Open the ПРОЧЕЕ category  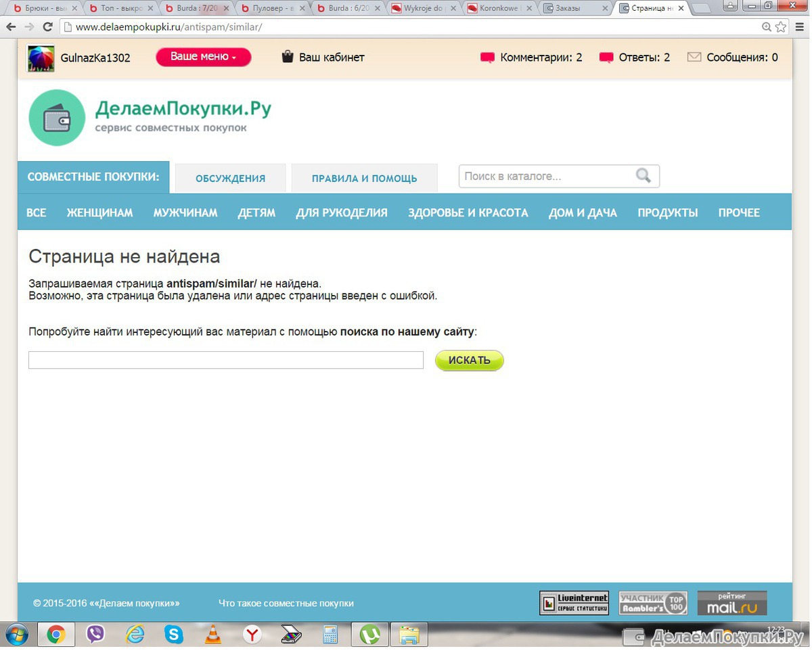pyautogui.click(x=739, y=212)
